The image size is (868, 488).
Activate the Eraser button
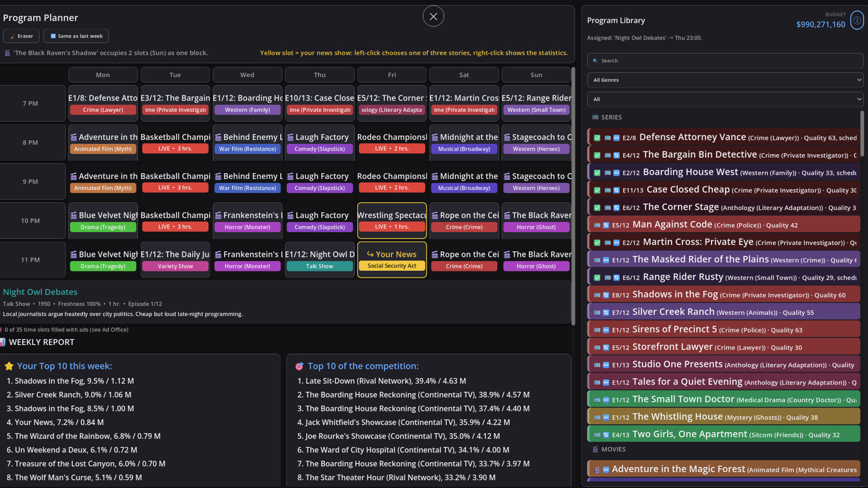21,36
